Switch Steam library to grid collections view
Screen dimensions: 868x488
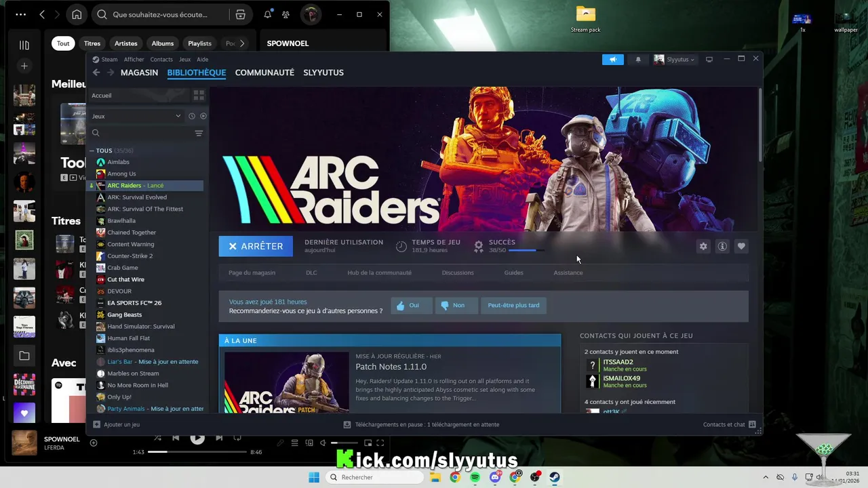[199, 96]
